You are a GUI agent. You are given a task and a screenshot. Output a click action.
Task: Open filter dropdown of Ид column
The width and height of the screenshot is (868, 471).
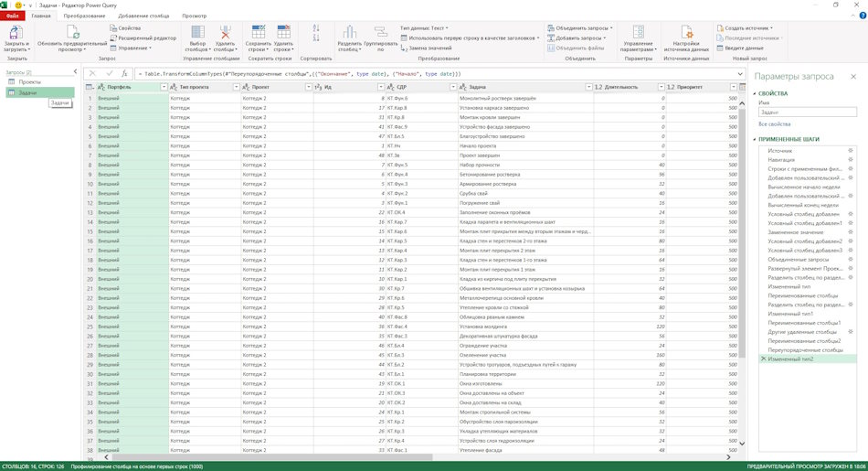coord(381,87)
